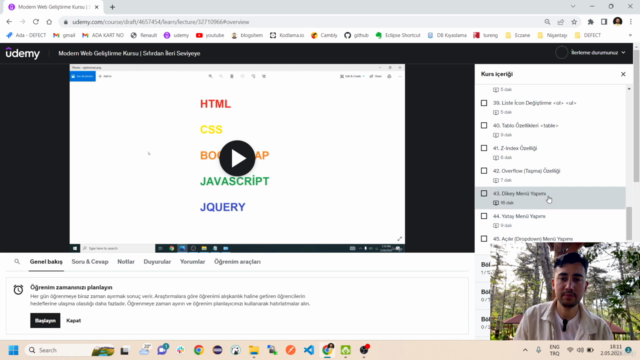The image size is (640, 360).
Task: Open Chrome extensions puzzle icon
Action: pyautogui.click(x=590, y=22)
